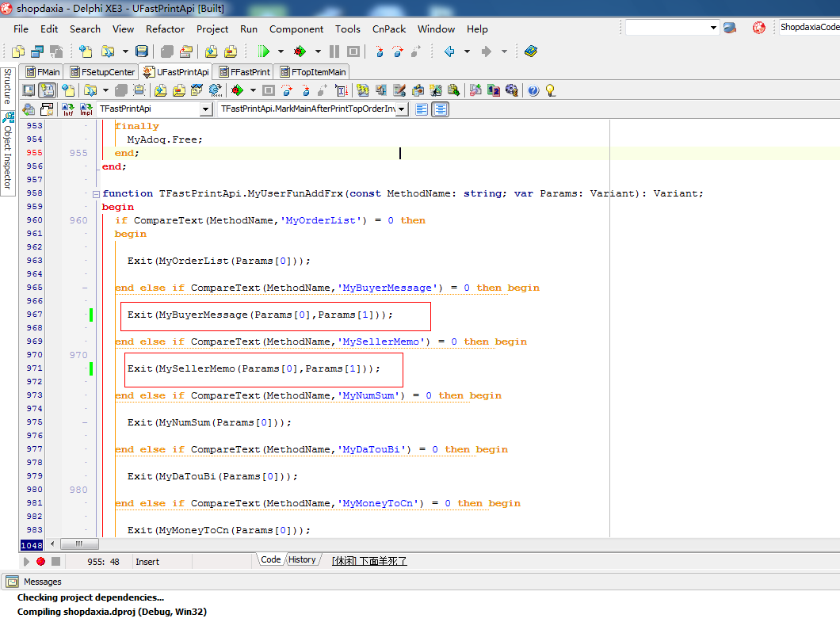This screenshot has height=622, width=840.
Task: Toggle the centered lines view button
Action: point(440,109)
